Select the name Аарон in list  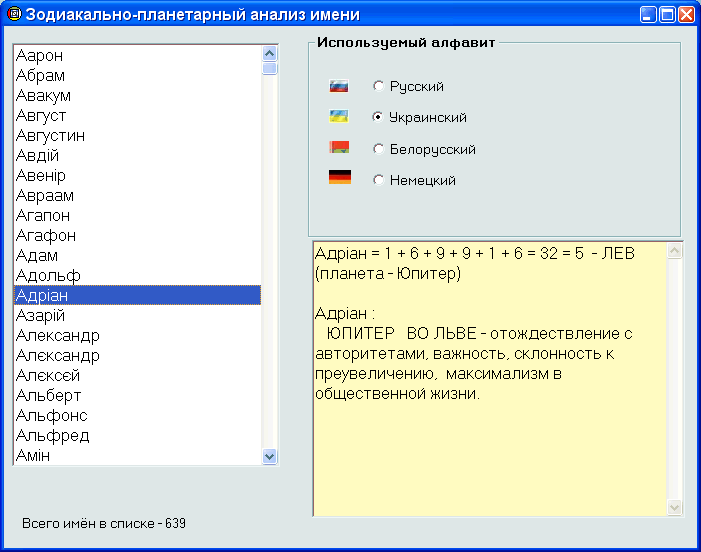point(137,55)
